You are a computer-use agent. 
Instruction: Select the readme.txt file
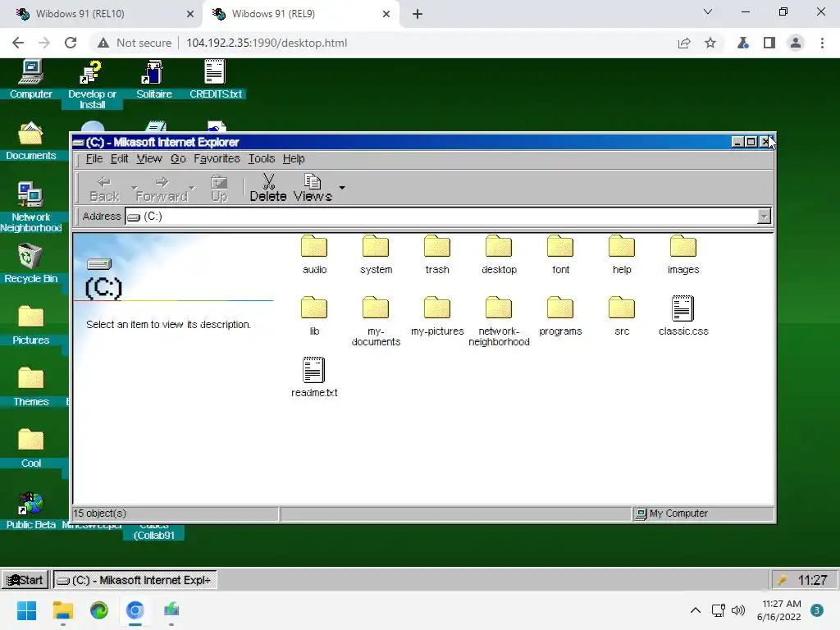pos(314,377)
